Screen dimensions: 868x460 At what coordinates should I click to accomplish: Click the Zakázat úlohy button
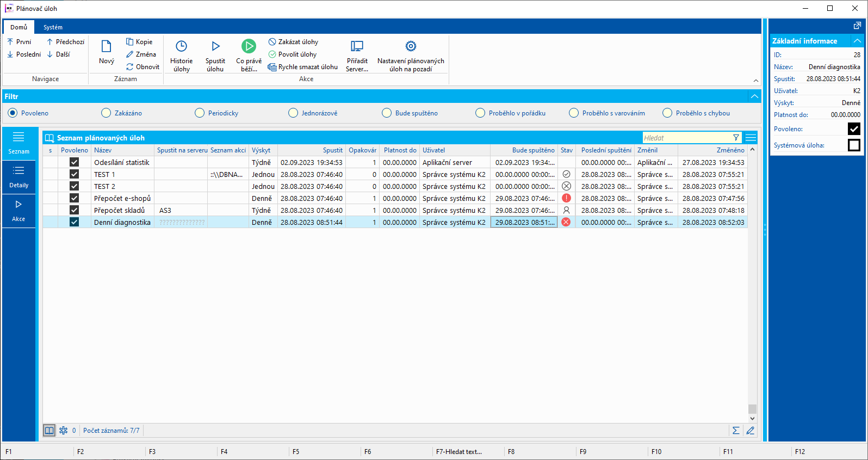click(293, 42)
